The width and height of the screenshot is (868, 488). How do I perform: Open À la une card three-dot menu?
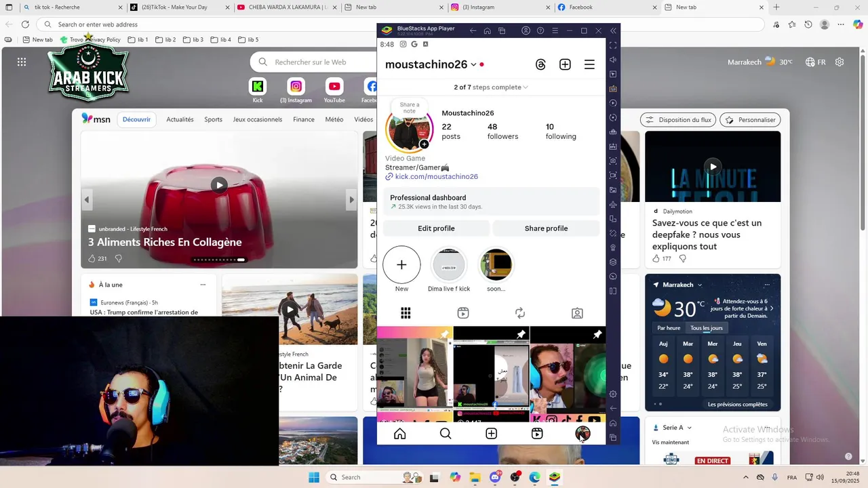(x=203, y=285)
